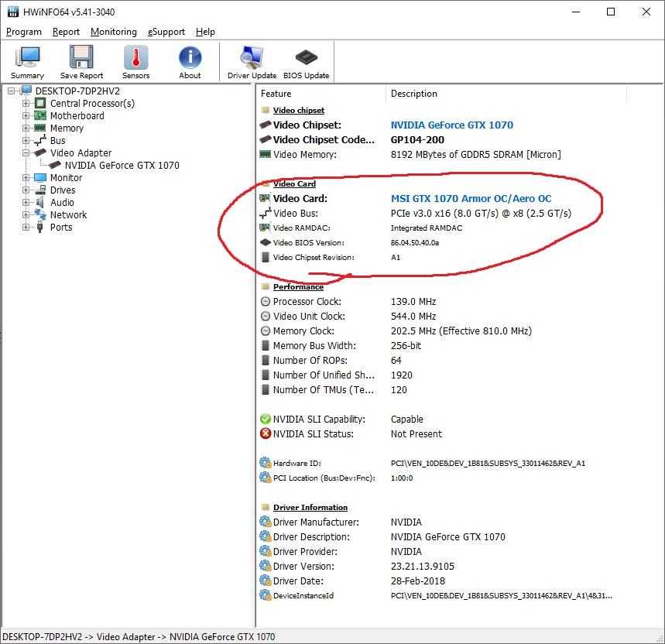Viewport: 665px width, 644px height.
Task: Click gear icon beside Hardware ID
Action: [265, 463]
